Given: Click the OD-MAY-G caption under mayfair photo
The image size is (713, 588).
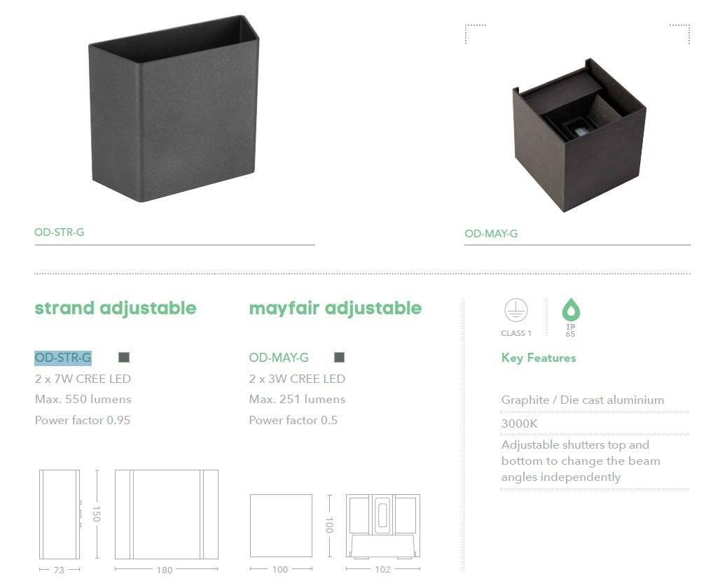Looking at the screenshot, I should (491, 234).
